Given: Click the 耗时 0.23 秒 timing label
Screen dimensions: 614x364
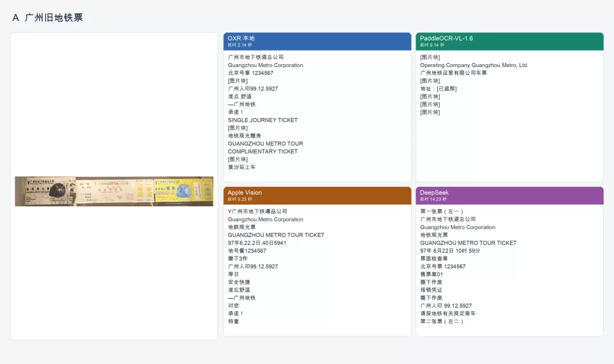Looking at the screenshot, I should coord(240,199).
